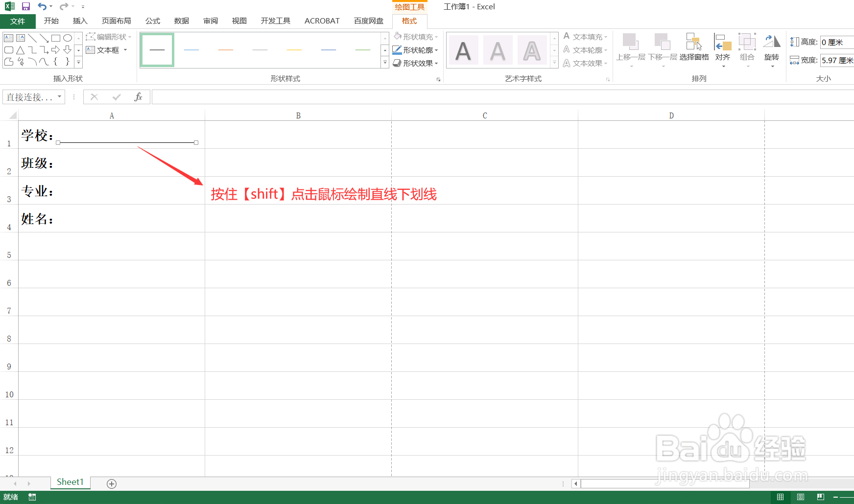Open the 开发工具 developer tab

click(276, 21)
